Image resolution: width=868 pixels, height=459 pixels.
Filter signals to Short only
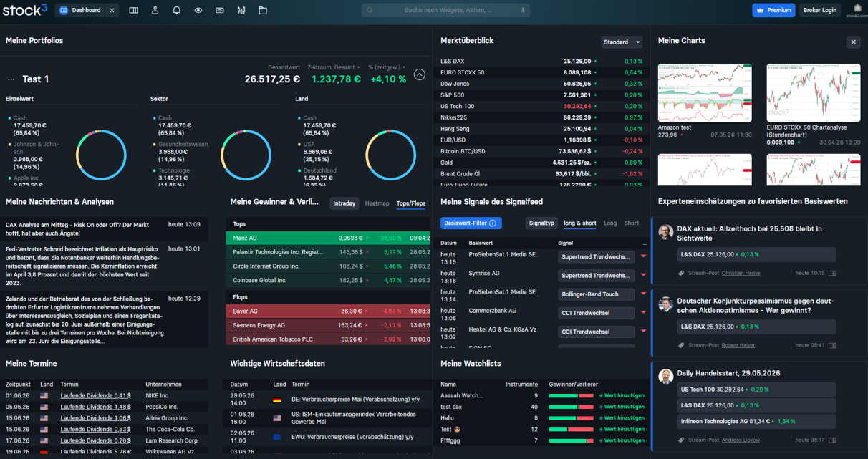pyautogui.click(x=632, y=223)
